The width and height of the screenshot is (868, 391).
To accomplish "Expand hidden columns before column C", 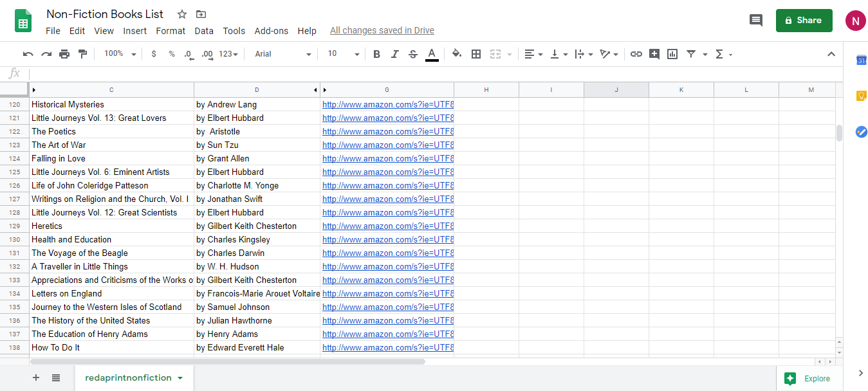I will click(34, 90).
